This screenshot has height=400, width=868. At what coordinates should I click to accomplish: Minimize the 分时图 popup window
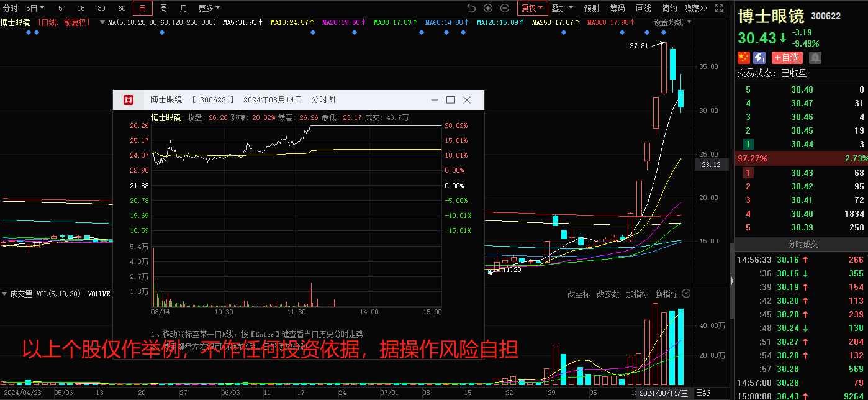tap(435, 99)
